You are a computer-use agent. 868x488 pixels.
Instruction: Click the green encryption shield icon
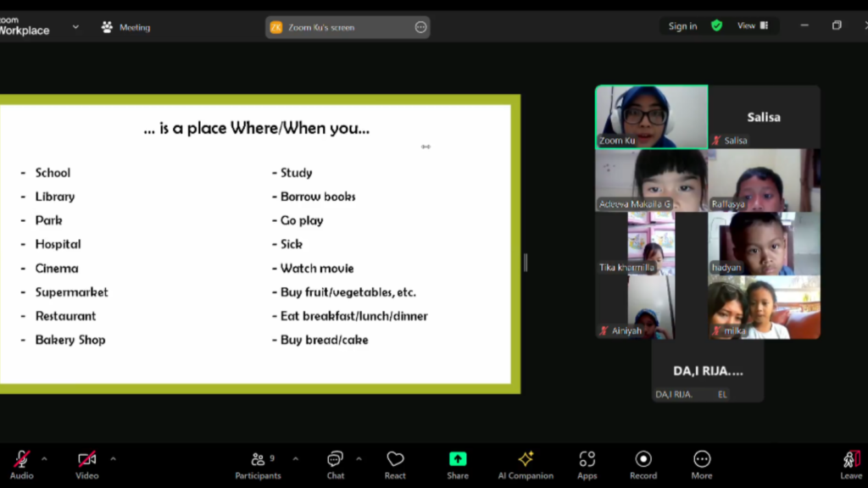click(716, 26)
